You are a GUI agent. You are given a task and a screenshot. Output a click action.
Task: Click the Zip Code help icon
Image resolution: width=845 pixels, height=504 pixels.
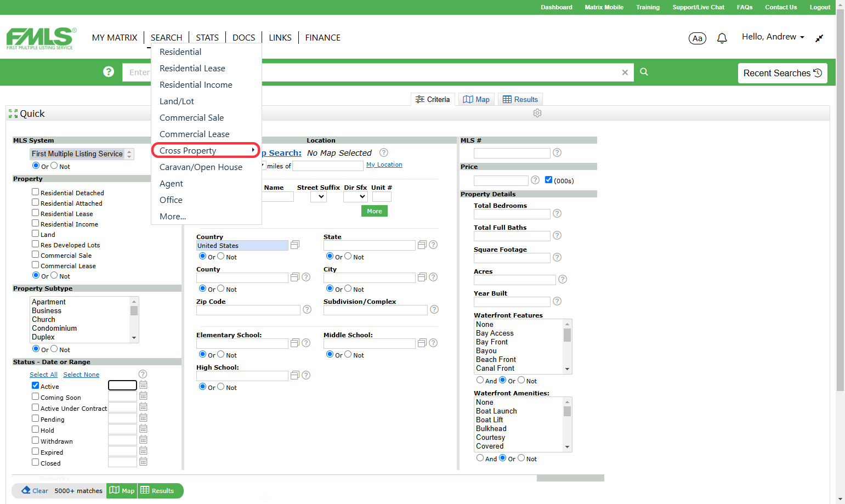pyautogui.click(x=307, y=309)
